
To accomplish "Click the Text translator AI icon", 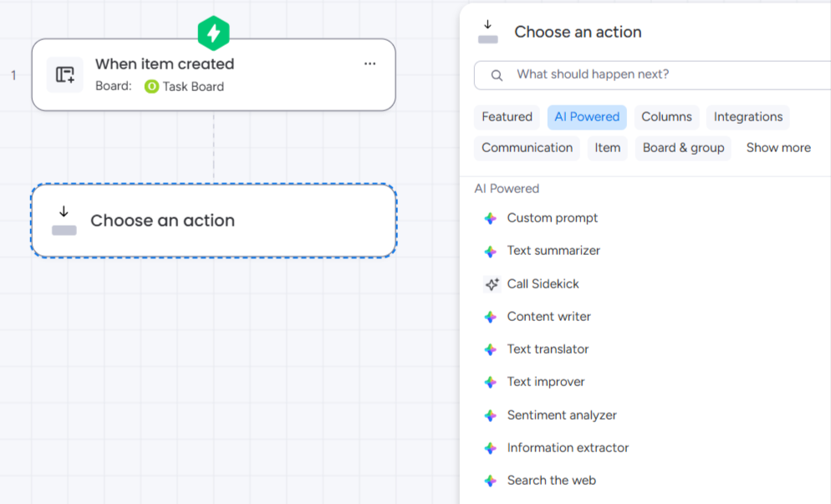I will point(491,349).
